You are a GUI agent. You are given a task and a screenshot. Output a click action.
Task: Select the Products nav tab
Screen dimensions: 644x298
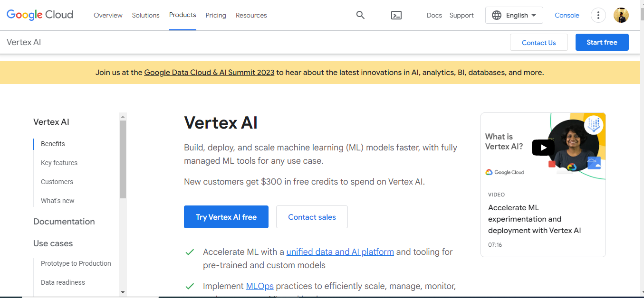point(183,15)
